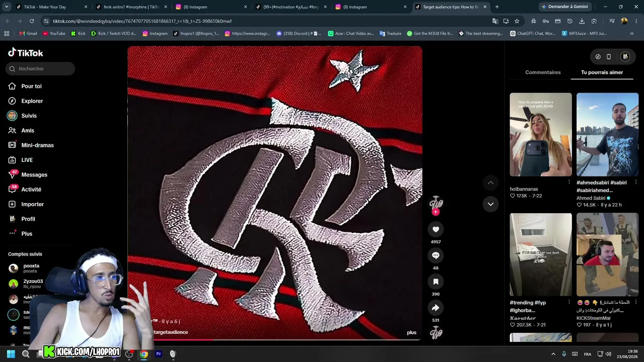The image size is (644, 362).
Task: Open more options for the KICKStreamMar video
Action: point(636,302)
